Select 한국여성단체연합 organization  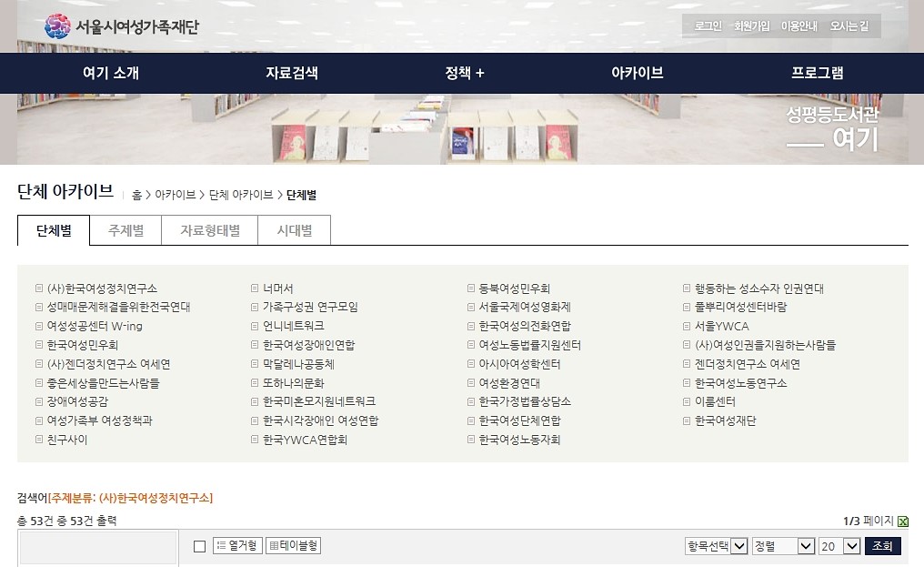pos(520,420)
